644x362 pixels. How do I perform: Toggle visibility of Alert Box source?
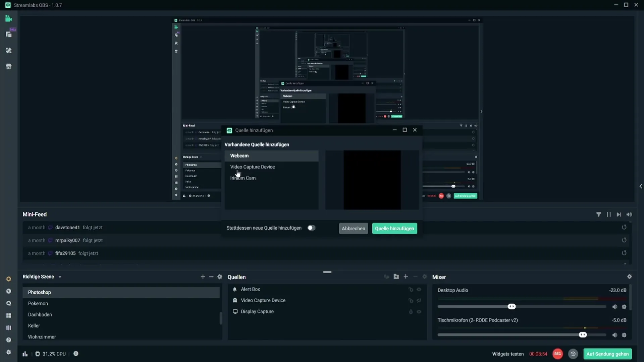(419, 289)
